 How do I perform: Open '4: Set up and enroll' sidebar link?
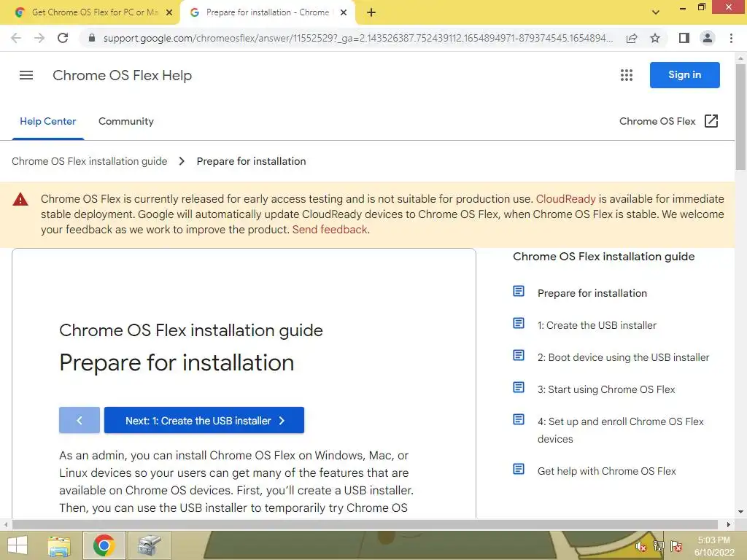[620, 430]
